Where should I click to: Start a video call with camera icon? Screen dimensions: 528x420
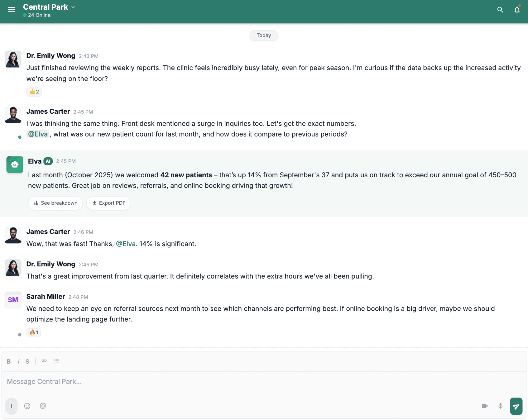click(485, 406)
